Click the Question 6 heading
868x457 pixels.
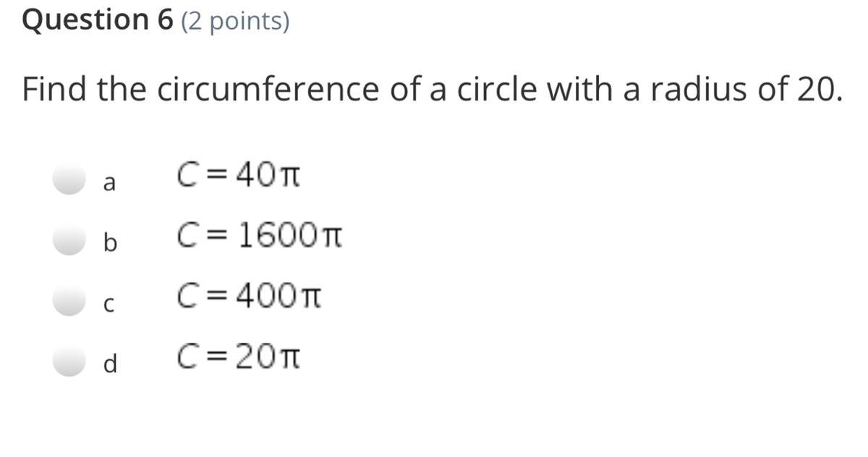tap(98, 21)
